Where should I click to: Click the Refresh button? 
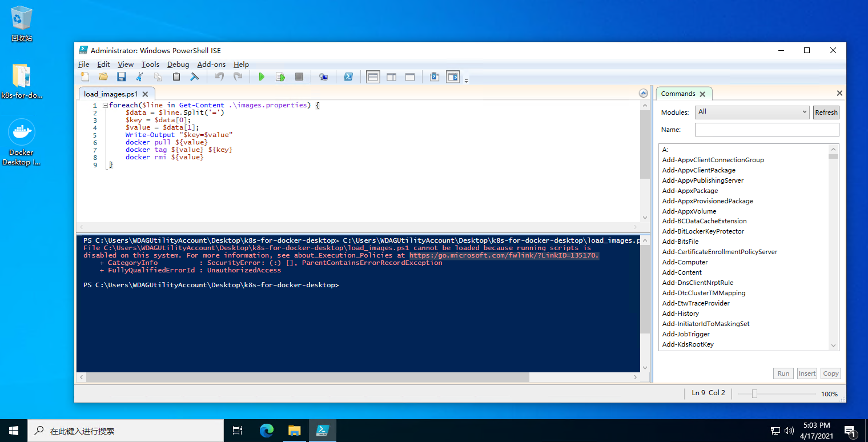[826, 112]
